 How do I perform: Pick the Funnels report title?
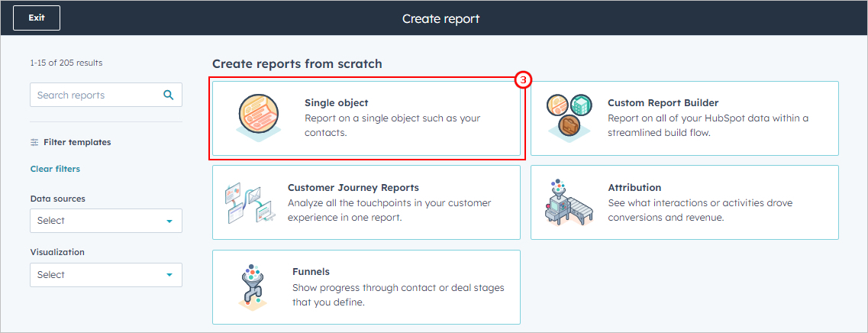point(311,271)
